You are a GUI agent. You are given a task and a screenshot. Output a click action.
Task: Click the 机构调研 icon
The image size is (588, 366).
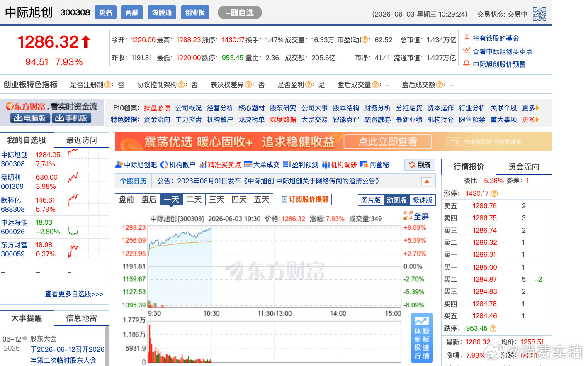(326, 165)
